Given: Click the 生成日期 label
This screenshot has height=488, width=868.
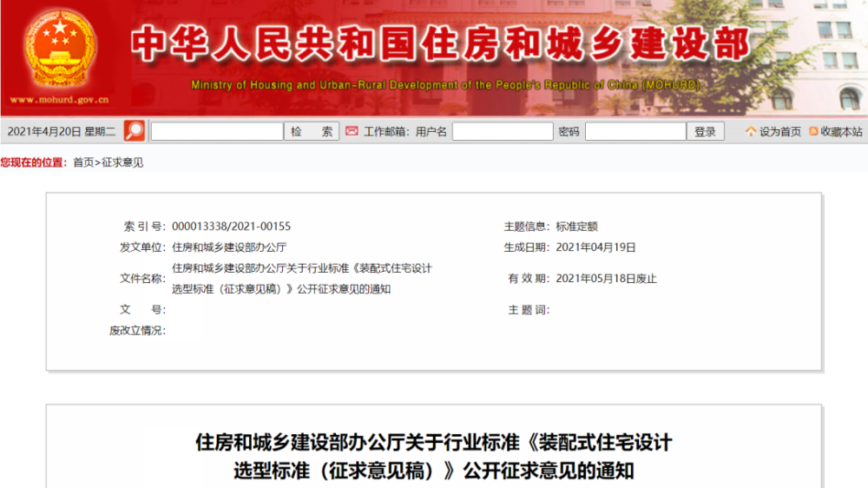Looking at the screenshot, I should pos(527,247).
